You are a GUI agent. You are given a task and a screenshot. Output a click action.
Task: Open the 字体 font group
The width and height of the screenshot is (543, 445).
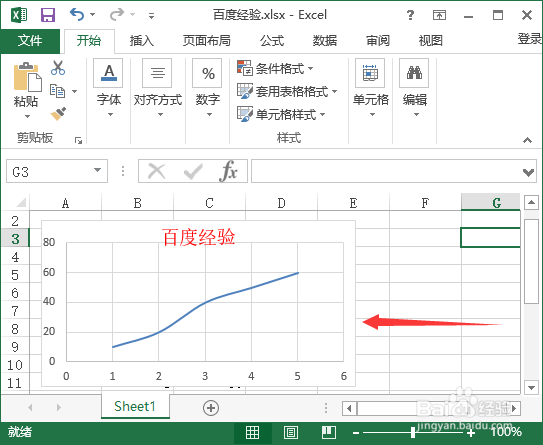pos(108,88)
